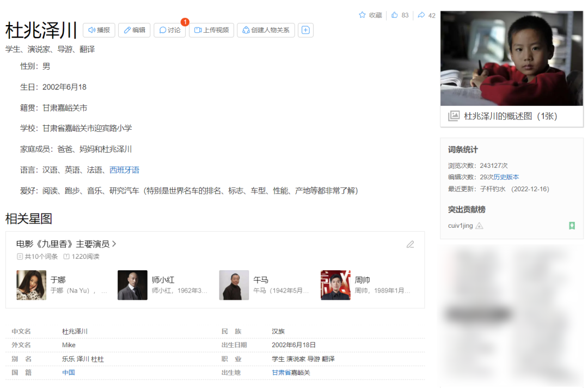Click the 乐乐 泽川 杜杜 alias value
Screen dimensions: 588x388
[83, 359]
